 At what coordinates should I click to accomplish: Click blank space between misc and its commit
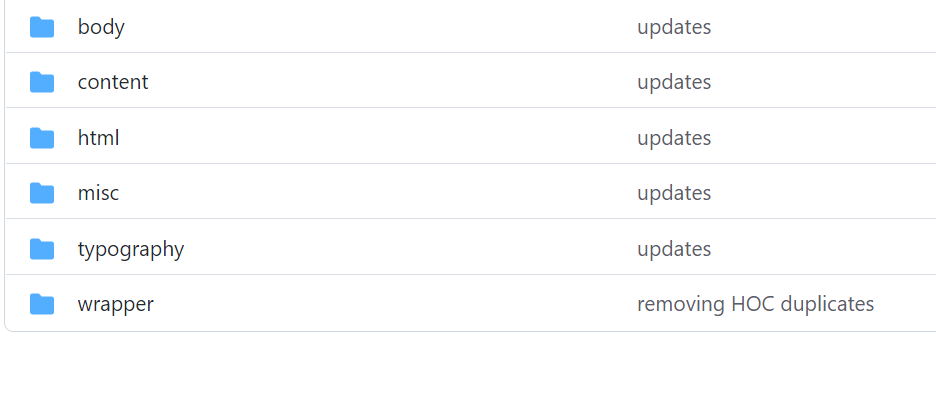click(x=376, y=192)
